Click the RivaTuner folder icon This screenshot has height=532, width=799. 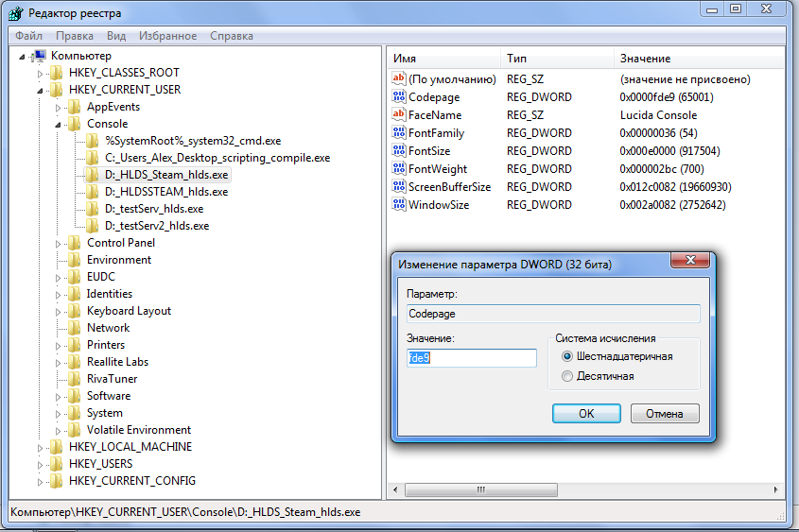click(75, 379)
